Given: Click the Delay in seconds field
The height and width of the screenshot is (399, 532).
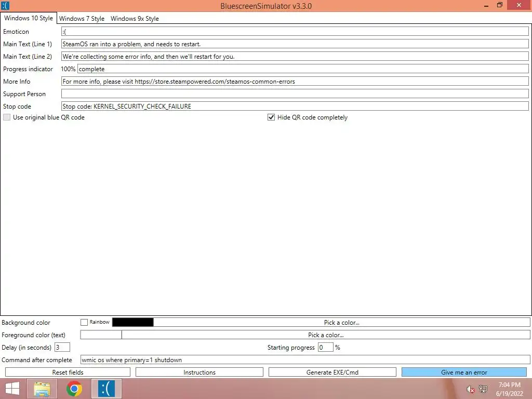Looking at the screenshot, I should click(62, 348).
